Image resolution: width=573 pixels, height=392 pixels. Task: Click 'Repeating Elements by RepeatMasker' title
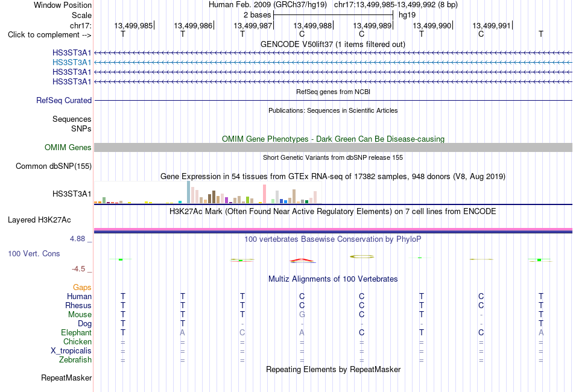coord(333,369)
